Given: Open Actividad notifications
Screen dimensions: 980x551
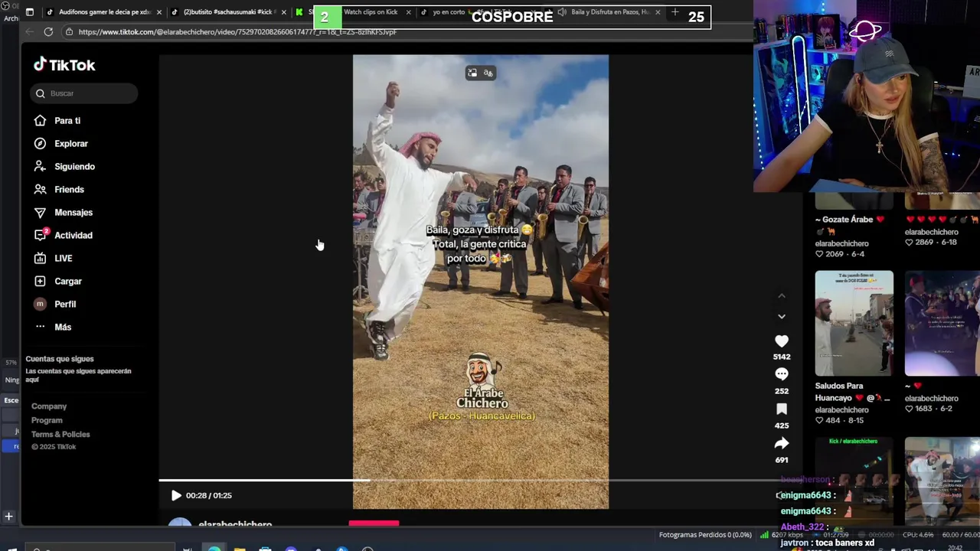Looking at the screenshot, I should click(x=73, y=236).
